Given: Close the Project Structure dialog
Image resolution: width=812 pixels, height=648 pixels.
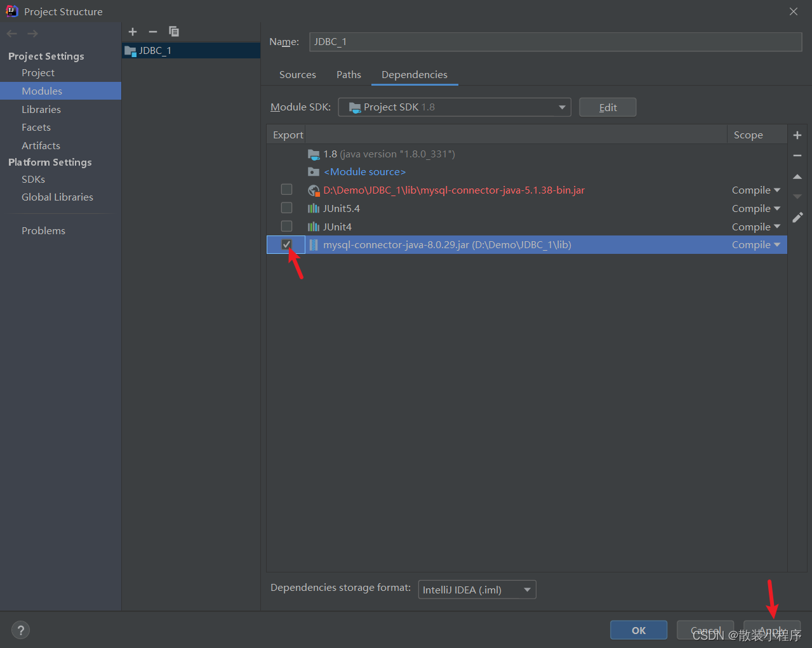Looking at the screenshot, I should (x=794, y=11).
